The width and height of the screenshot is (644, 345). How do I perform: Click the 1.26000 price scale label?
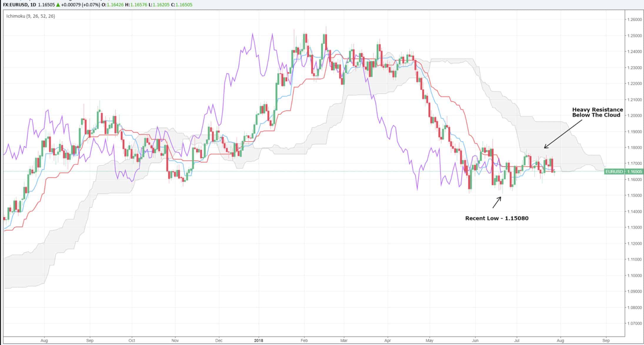click(x=634, y=20)
